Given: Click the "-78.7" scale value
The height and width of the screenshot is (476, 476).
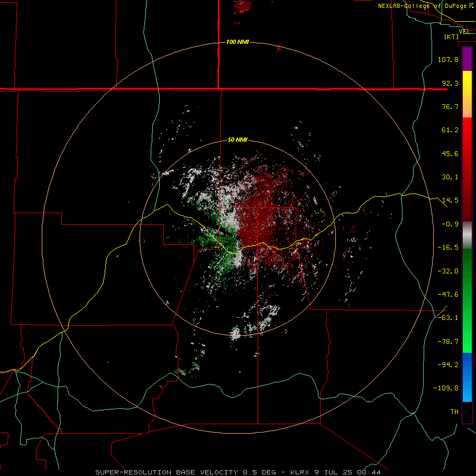Looking at the screenshot, I should 448,342.
